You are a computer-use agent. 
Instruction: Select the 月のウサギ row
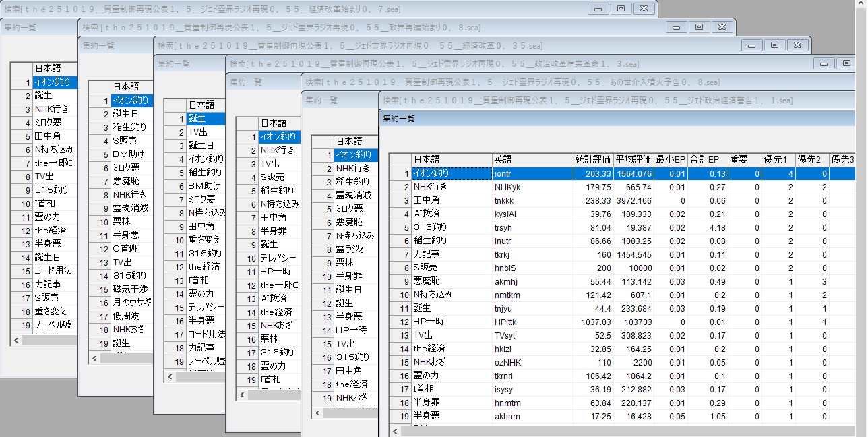pyautogui.click(x=132, y=302)
